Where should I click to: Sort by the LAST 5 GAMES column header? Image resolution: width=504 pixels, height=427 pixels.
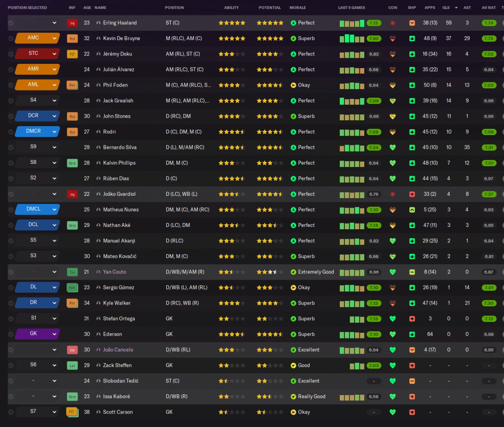(x=352, y=7)
